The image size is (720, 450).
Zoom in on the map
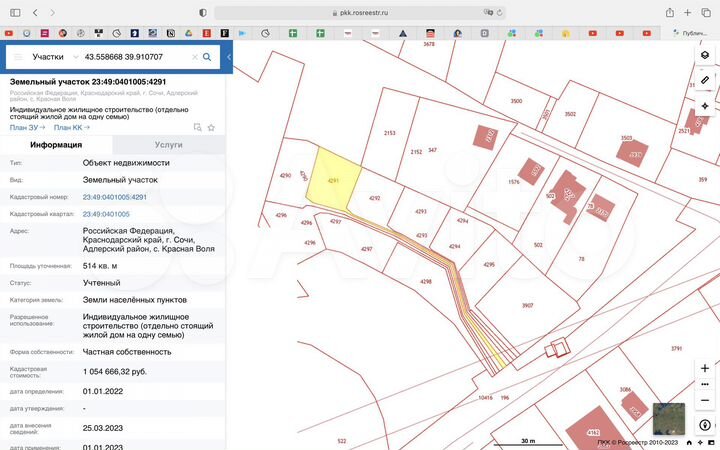tap(705, 369)
